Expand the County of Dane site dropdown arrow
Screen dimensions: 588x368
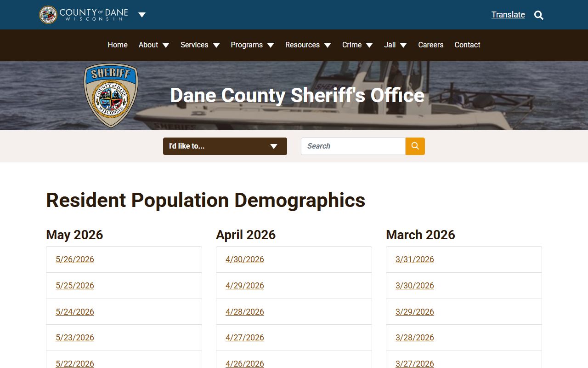point(142,15)
